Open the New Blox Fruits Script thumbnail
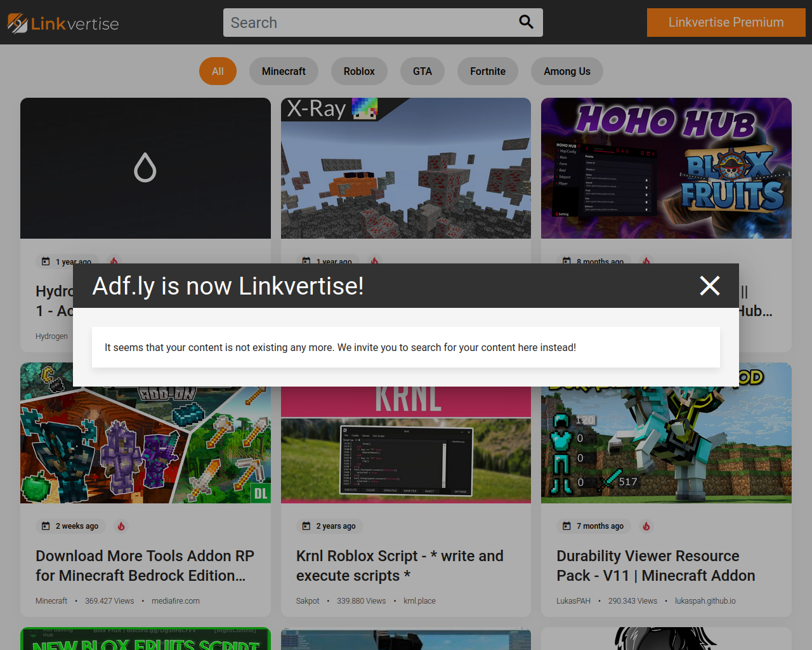 [145, 639]
